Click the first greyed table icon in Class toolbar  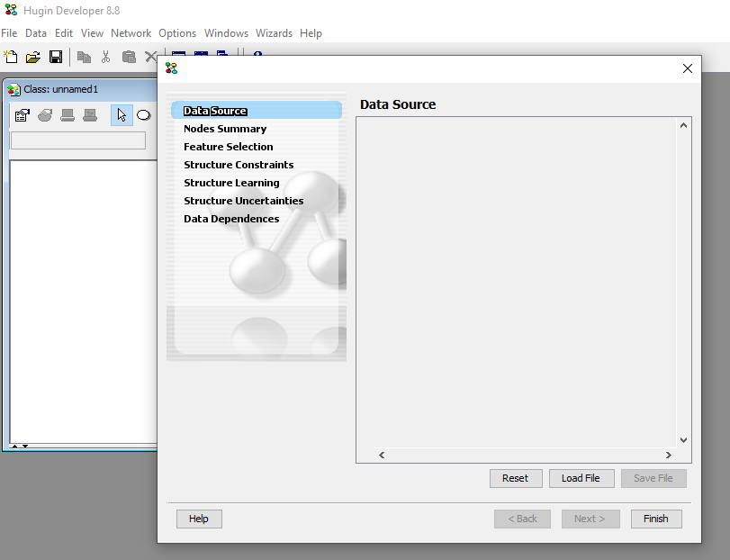(68, 115)
